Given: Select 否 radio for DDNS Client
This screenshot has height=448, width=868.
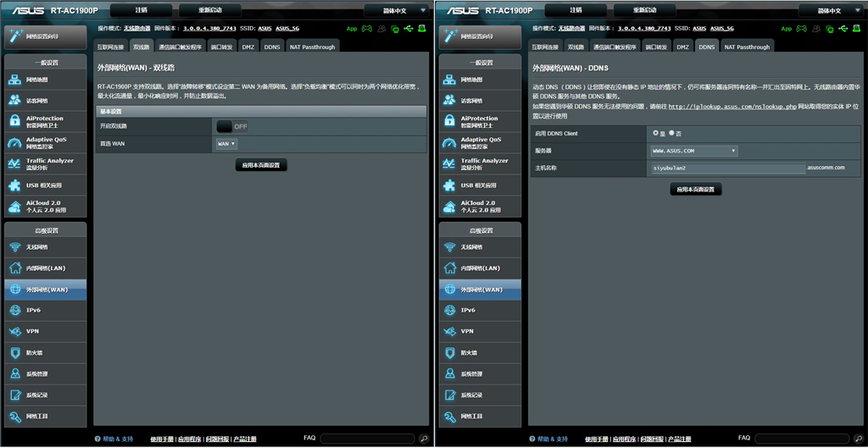Looking at the screenshot, I should click(671, 133).
